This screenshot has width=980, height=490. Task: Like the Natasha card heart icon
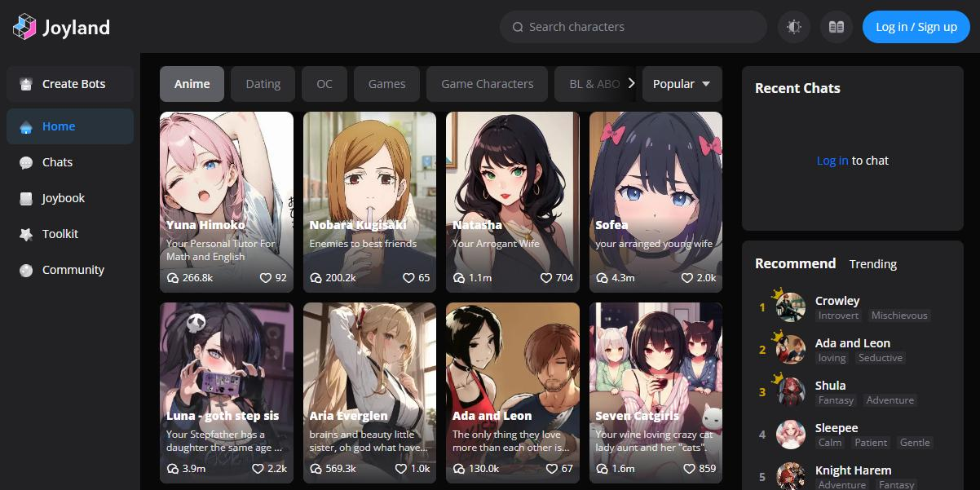[546, 278]
